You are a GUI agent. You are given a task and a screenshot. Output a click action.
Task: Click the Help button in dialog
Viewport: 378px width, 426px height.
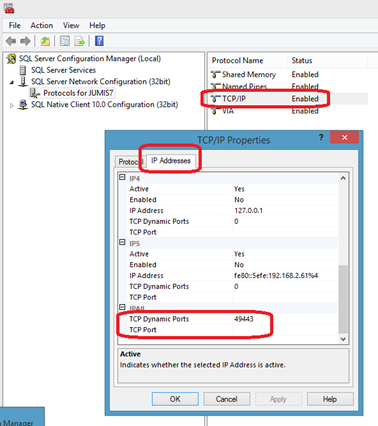click(x=330, y=399)
